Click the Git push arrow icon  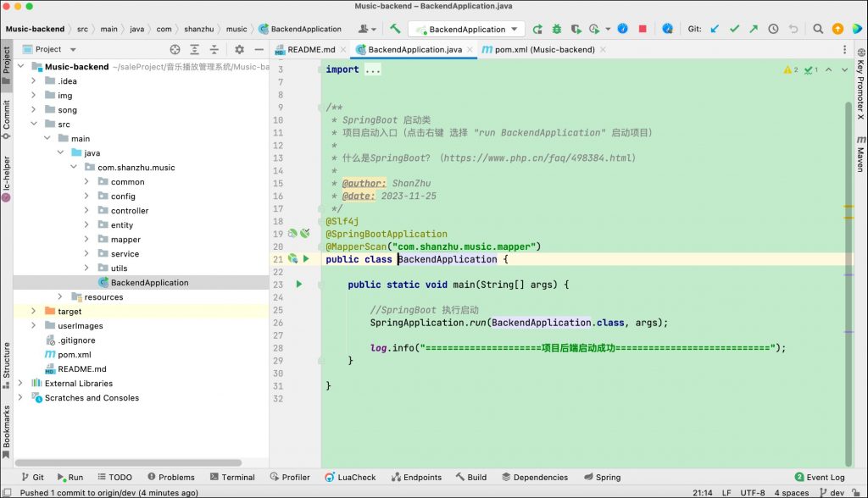pos(753,29)
